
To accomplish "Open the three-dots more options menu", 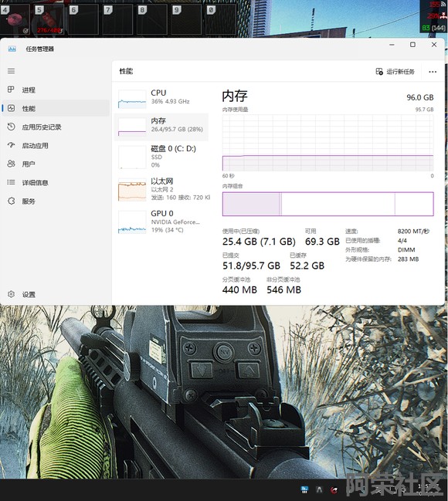I will 433,72.
